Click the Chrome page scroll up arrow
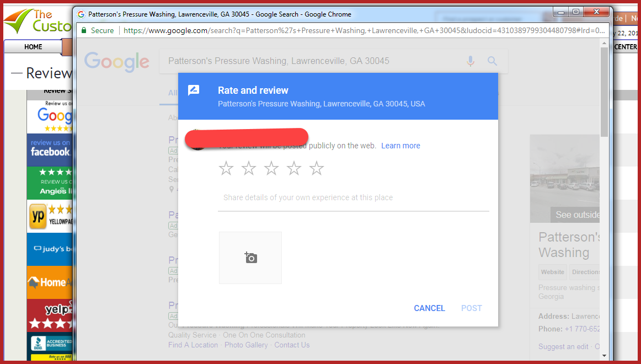This screenshot has height=364, width=641. (604, 42)
